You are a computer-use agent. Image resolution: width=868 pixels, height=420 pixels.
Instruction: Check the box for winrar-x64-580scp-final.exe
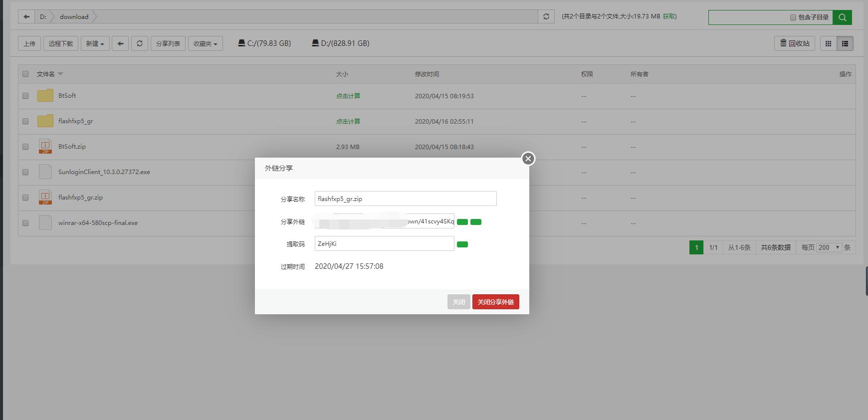click(x=25, y=223)
